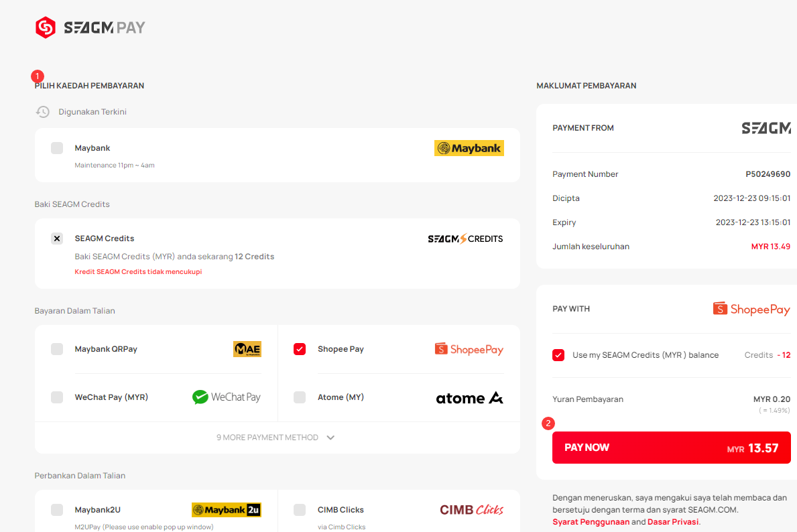Click the Atome (MY) option label
This screenshot has width=797, height=532.
pyautogui.click(x=341, y=397)
